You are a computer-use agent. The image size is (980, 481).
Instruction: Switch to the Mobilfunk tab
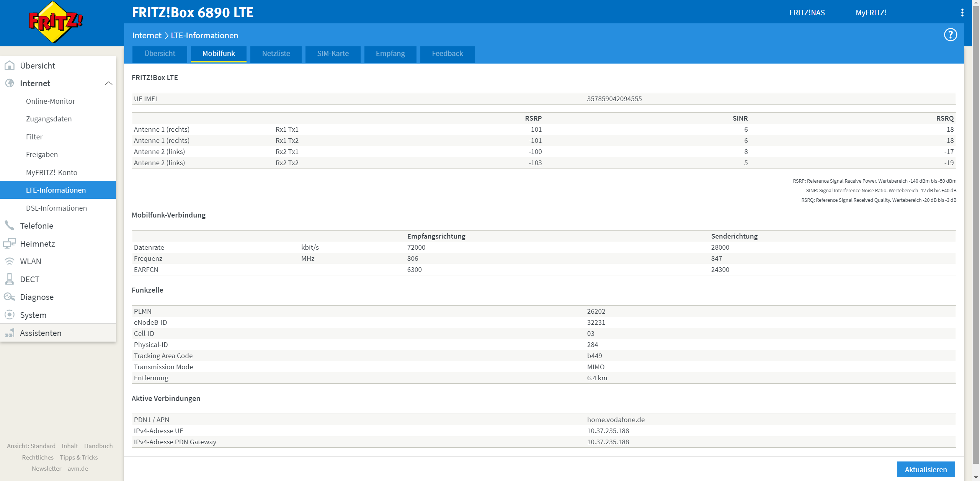pyautogui.click(x=219, y=54)
